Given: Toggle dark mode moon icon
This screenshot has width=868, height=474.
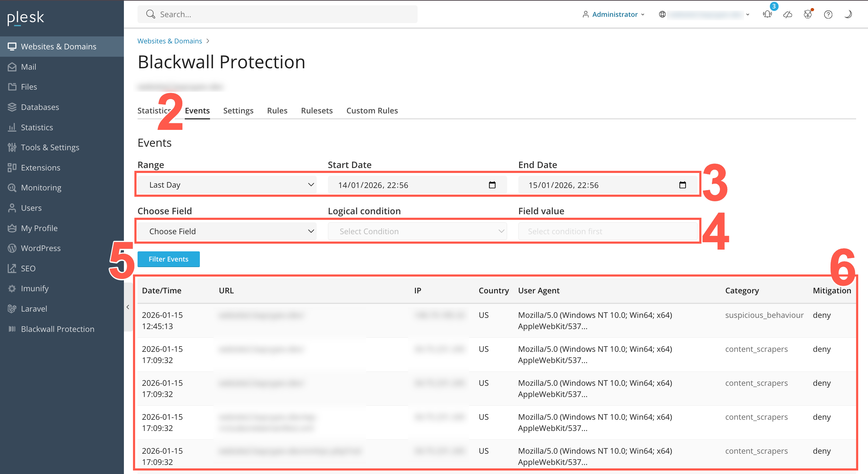Looking at the screenshot, I should 848,14.
